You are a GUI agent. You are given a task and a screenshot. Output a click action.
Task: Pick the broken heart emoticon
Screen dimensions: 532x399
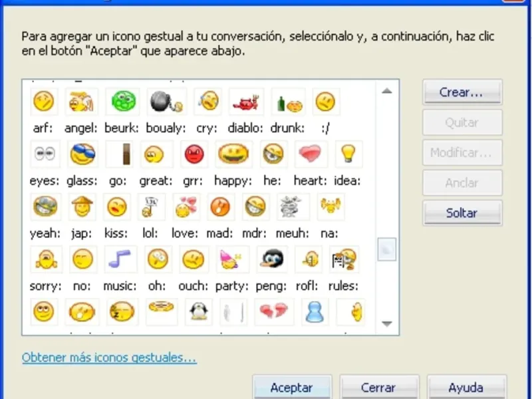274,312
